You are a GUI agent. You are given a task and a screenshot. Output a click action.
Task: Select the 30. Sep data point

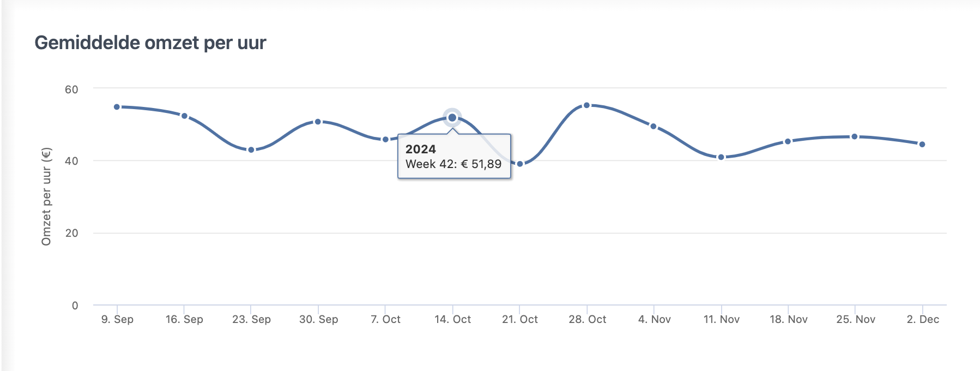(318, 122)
